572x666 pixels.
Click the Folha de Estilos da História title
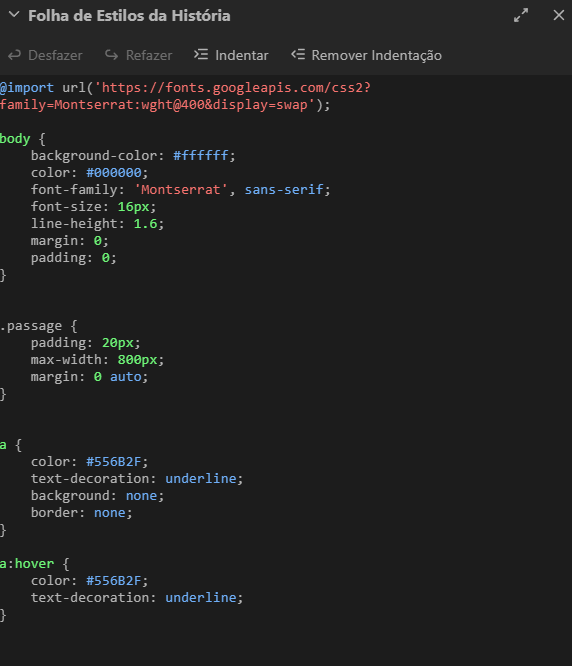pos(129,16)
